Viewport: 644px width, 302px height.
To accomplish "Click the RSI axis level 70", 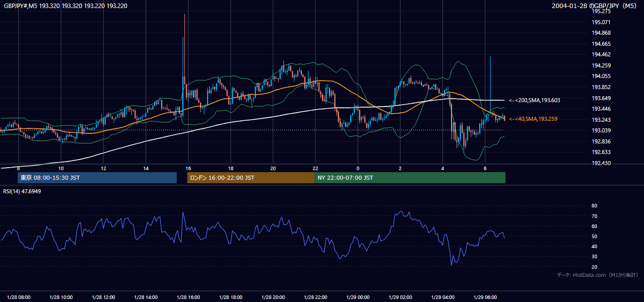I will click(x=595, y=216).
